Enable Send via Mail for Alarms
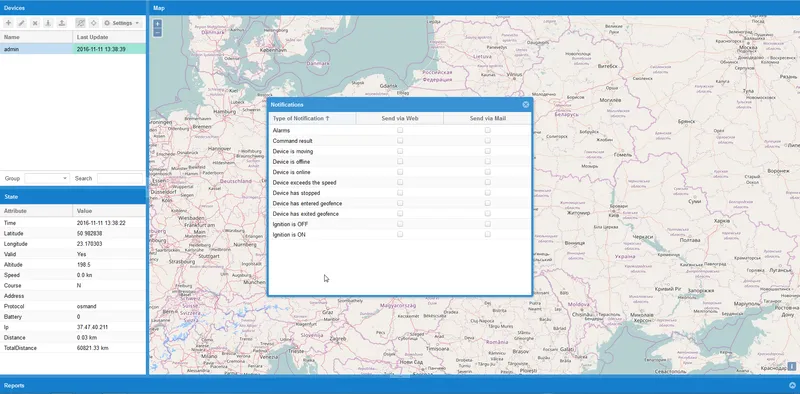 (488, 130)
